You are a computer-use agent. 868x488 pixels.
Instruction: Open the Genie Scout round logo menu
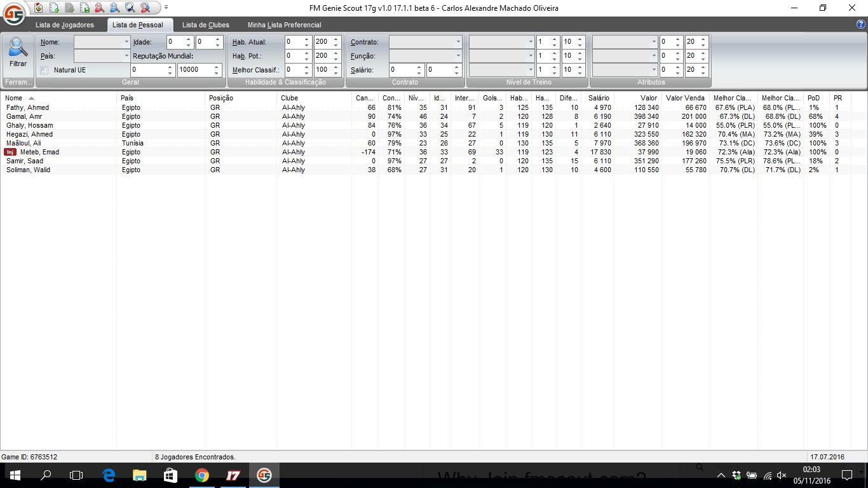pos(13,13)
